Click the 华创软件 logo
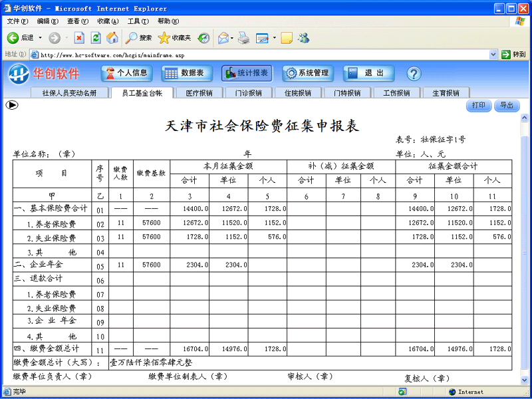532x399 pixels. coord(43,74)
